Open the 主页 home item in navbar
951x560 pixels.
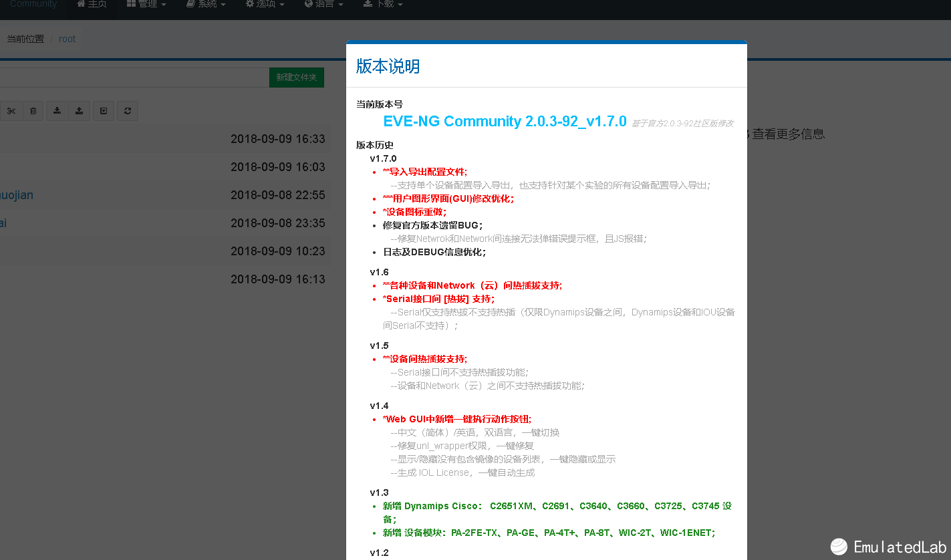click(x=92, y=5)
